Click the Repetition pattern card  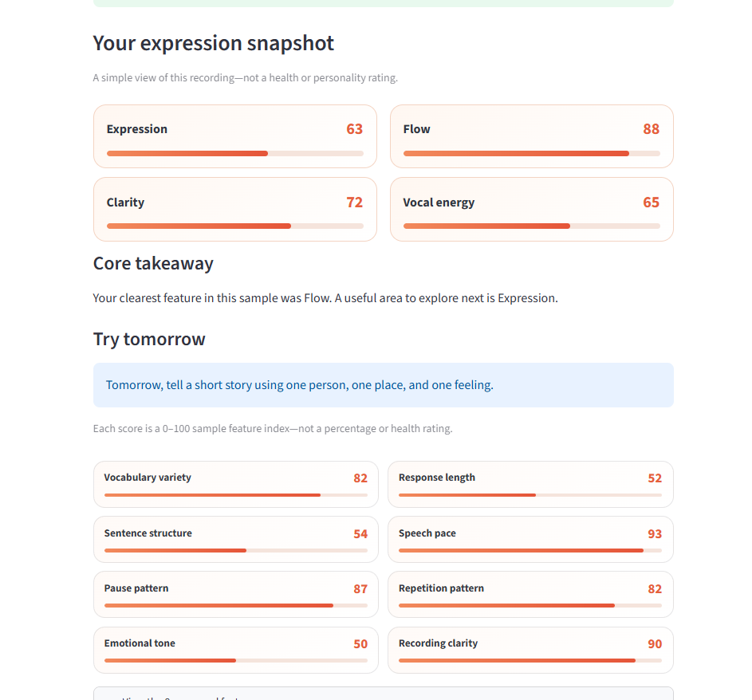click(x=530, y=595)
